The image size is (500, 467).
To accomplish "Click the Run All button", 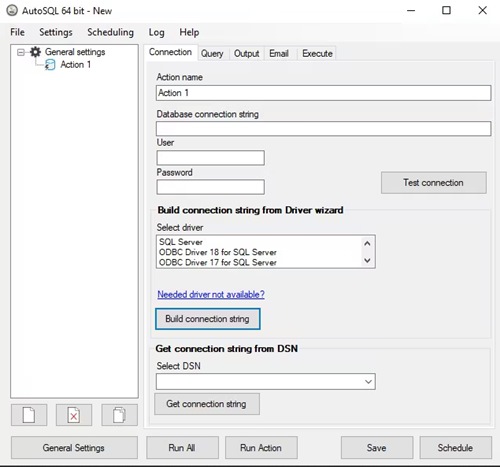I will tap(182, 448).
